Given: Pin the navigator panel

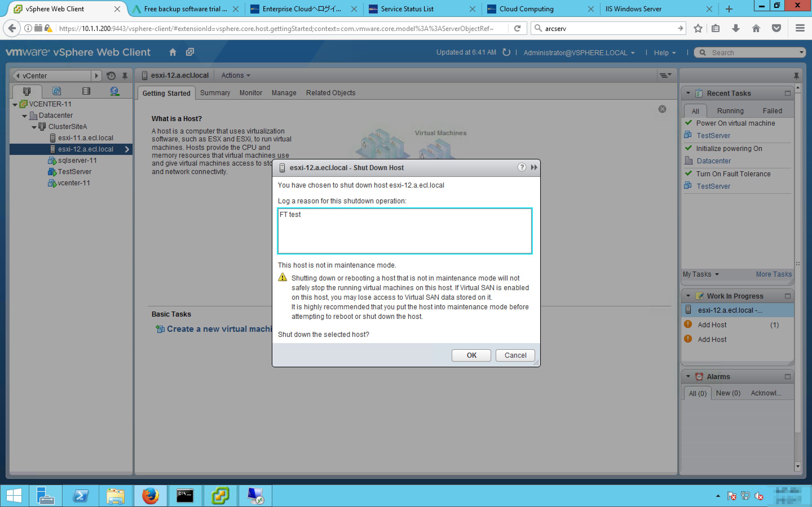Looking at the screenshot, I should pos(125,76).
